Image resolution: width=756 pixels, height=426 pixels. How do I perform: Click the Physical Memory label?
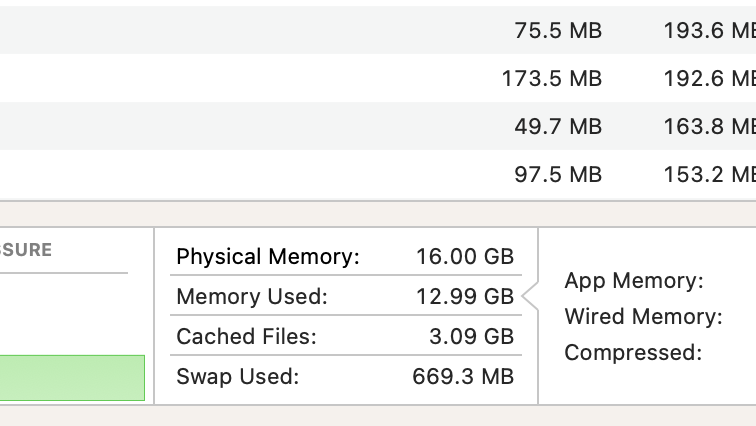[x=267, y=257]
